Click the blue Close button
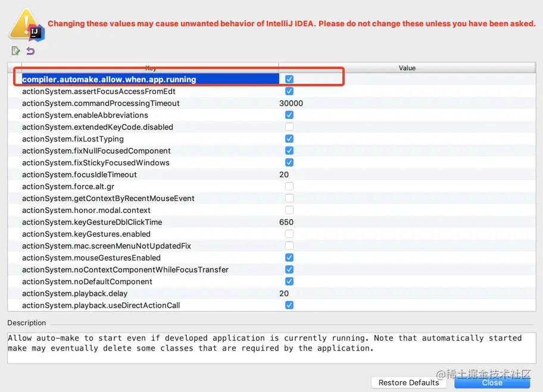The image size is (543, 392). tap(492, 382)
